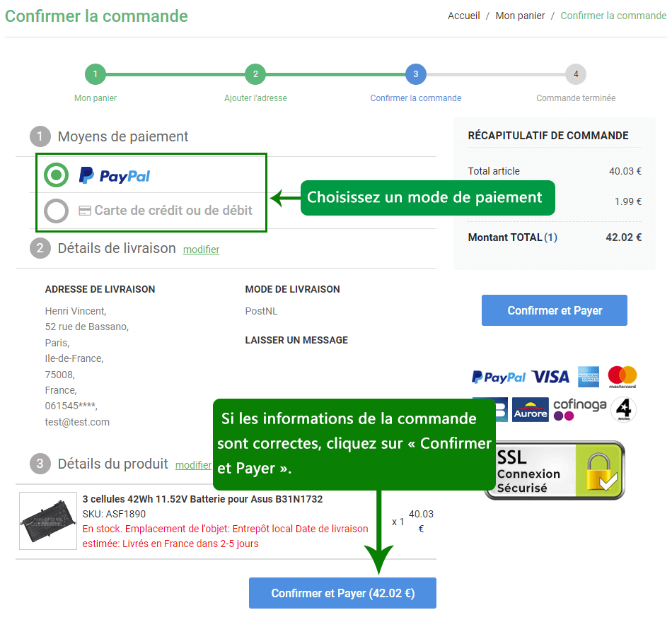Select the PayPal payment radio button
The width and height of the screenshot is (672, 622).
pyautogui.click(x=56, y=175)
